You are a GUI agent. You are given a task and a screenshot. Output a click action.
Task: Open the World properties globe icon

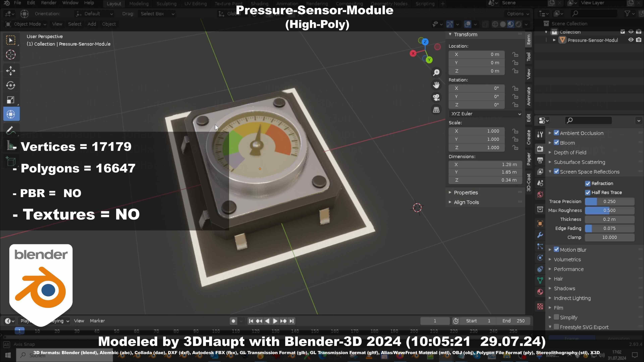point(540,195)
